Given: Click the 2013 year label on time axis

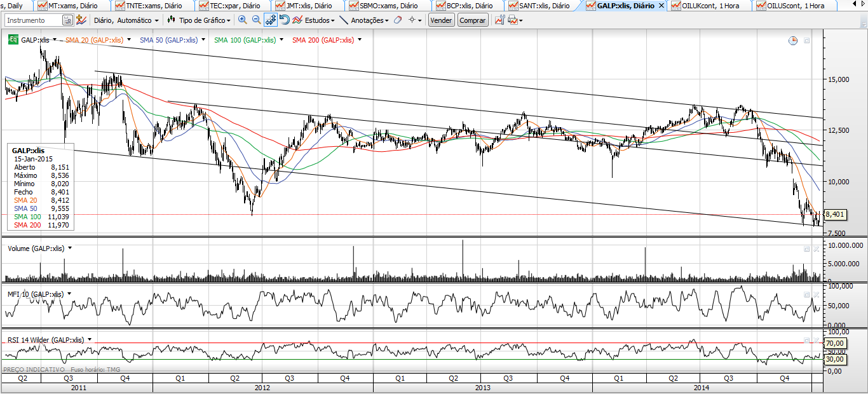Looking at the screenshot, I should coord(482,388).
